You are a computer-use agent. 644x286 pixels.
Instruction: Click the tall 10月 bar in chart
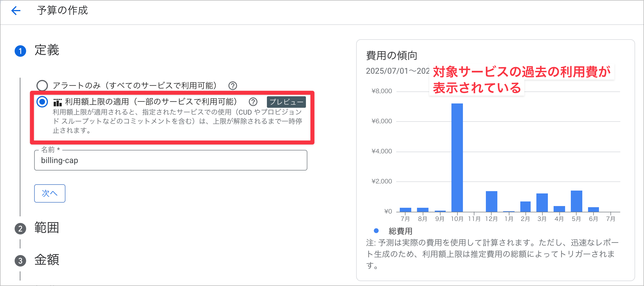click(x=457, y=158)
